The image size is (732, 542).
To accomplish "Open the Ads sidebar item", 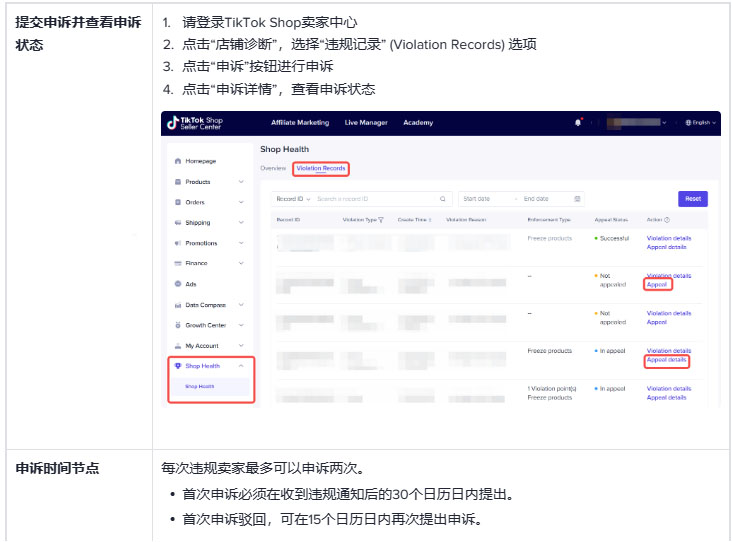I will (x=191, y=284).
